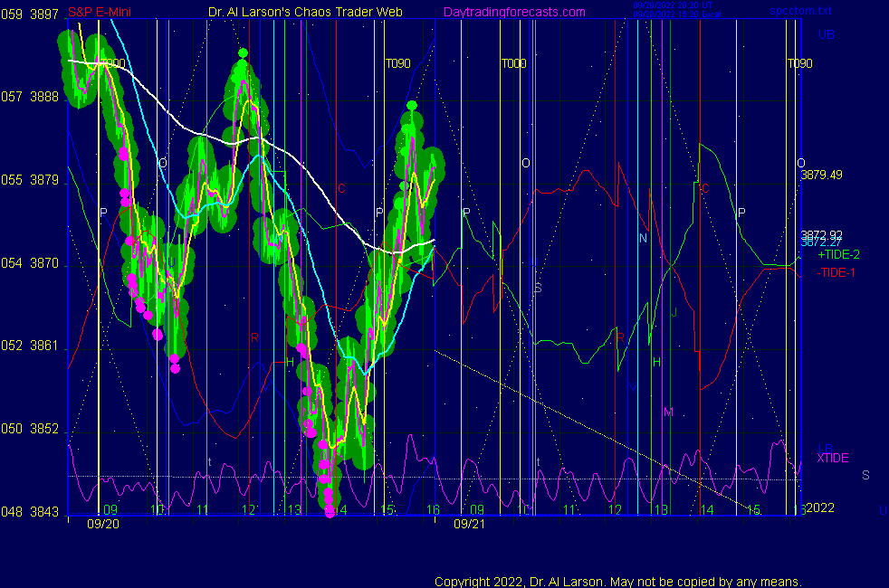The image size is (889, 588).
Task: Click the '09/20/2022 15:20 Local' timestamp
Action: 677,14
